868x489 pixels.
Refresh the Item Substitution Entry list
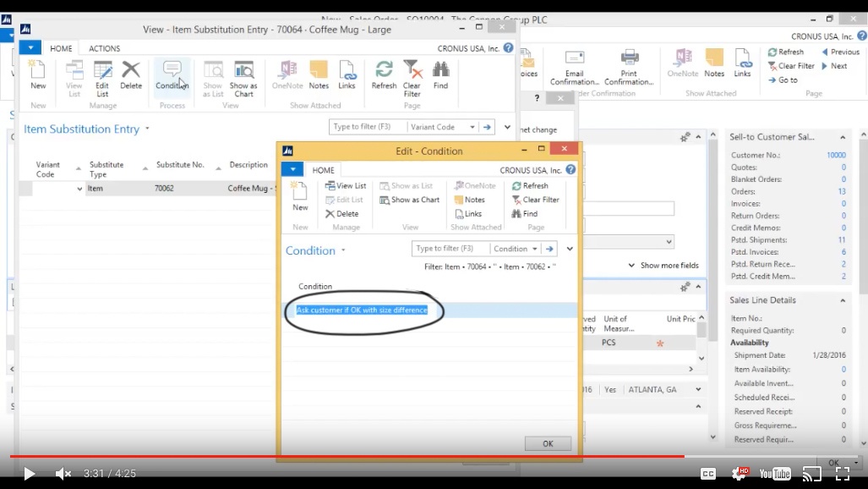pos(384,74)
